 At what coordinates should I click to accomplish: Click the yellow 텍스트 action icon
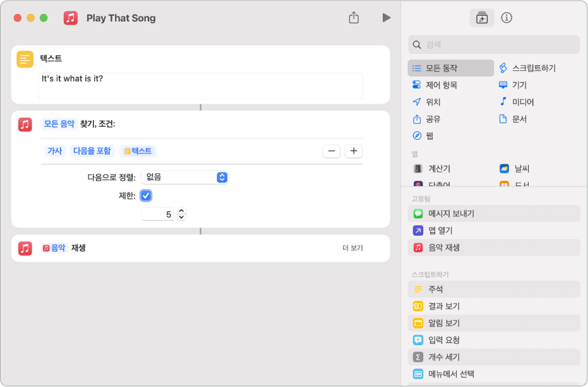tap(25, 59)
